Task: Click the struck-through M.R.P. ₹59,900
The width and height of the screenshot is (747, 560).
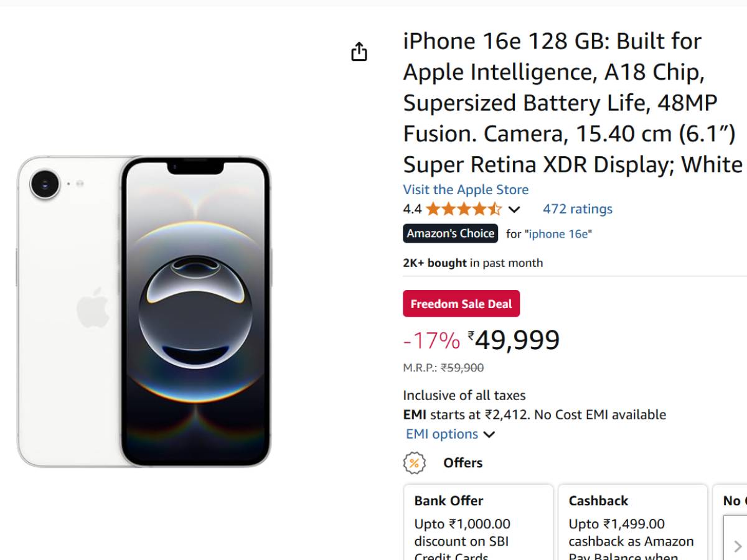Action: click(x=462, y=368)
